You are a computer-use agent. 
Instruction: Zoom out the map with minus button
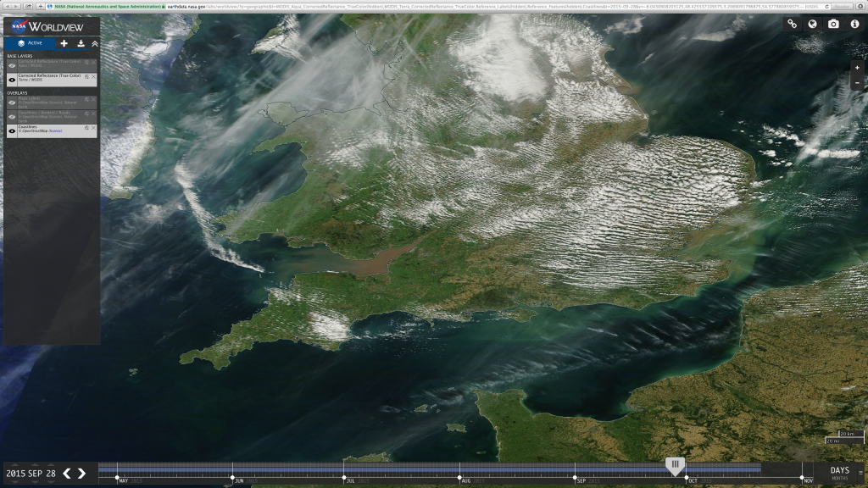point(857,83)
